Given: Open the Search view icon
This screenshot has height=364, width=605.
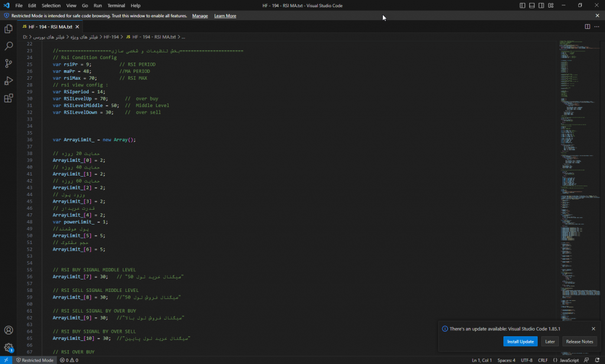Looking at the screenshot, I should click(x=8, y=45).
